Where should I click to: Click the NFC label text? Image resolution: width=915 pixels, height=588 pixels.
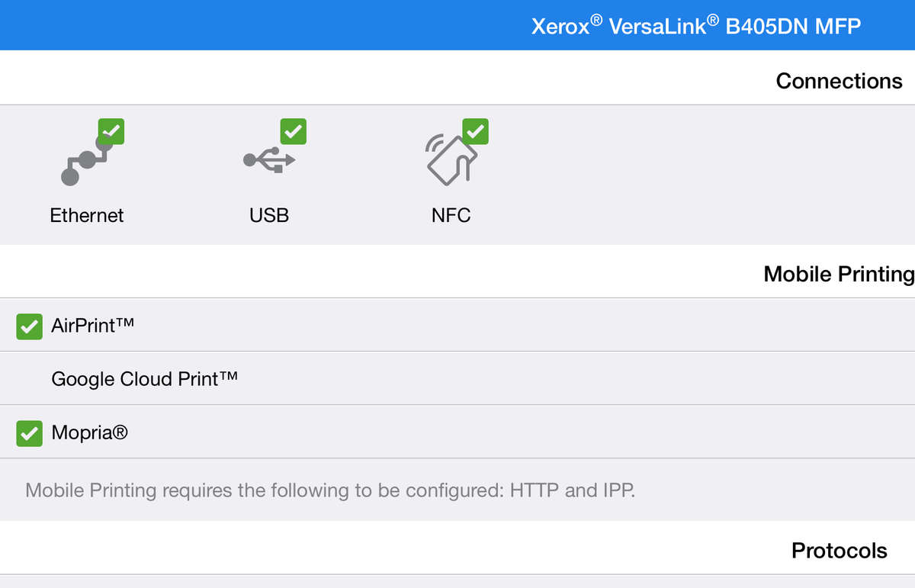451,215
